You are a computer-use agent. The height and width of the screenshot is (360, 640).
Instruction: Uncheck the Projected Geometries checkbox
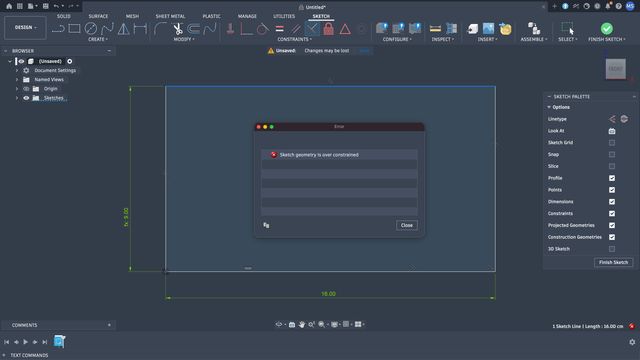point(611,225)
